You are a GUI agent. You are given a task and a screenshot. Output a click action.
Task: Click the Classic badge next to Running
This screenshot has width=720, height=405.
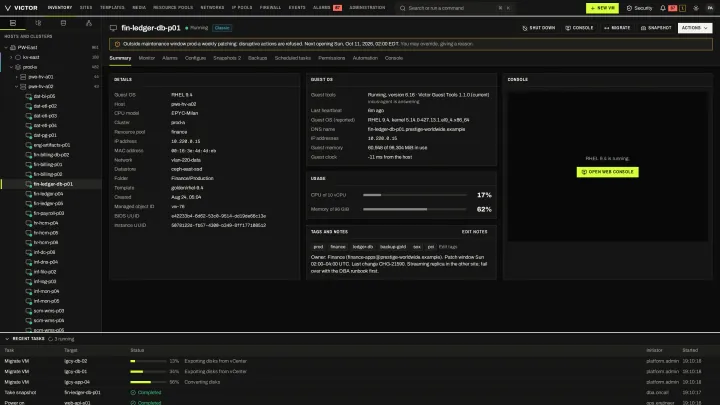coord(222,28)
